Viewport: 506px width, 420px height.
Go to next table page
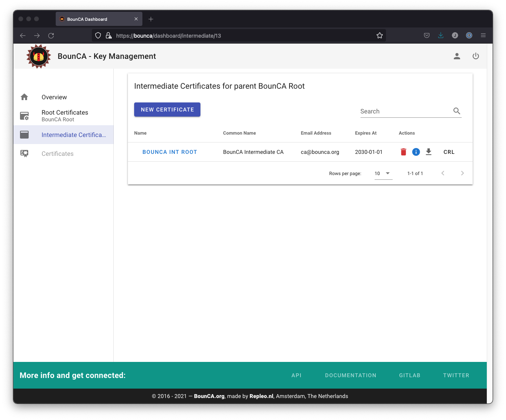coord(462,173)
